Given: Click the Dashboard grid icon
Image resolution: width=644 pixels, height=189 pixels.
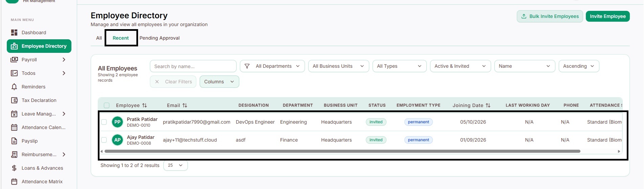Looking at the screenshot, I should point(14,33).
